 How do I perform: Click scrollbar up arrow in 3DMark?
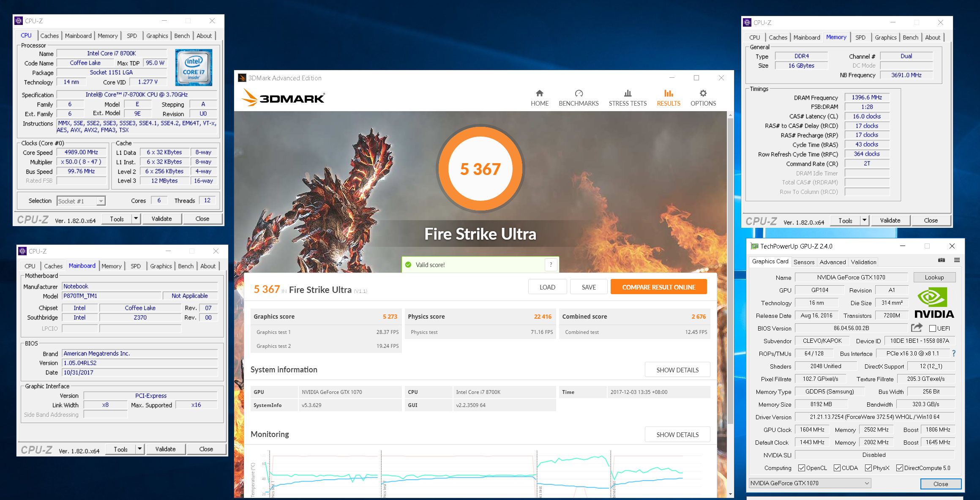tap(730, 115)
